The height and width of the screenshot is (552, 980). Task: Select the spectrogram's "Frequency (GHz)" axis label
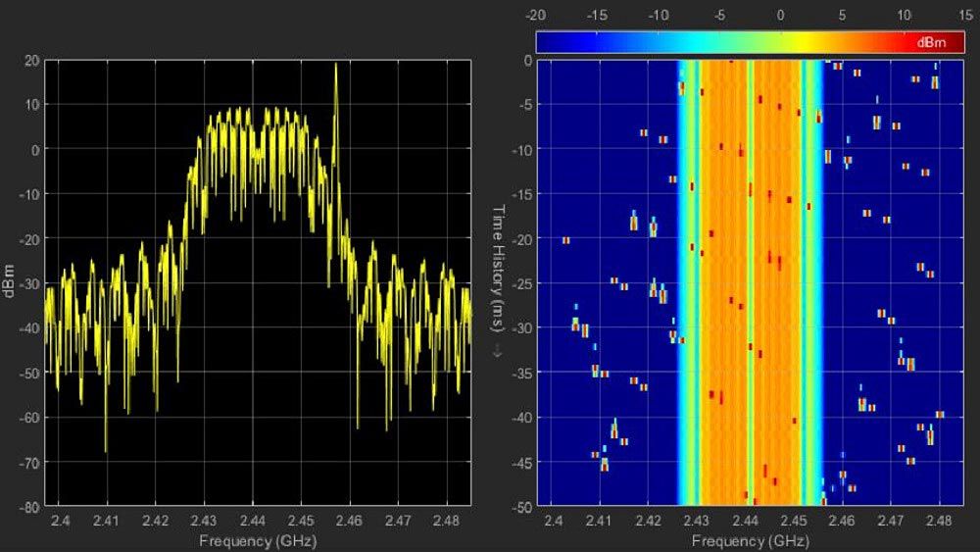(750, 540)
